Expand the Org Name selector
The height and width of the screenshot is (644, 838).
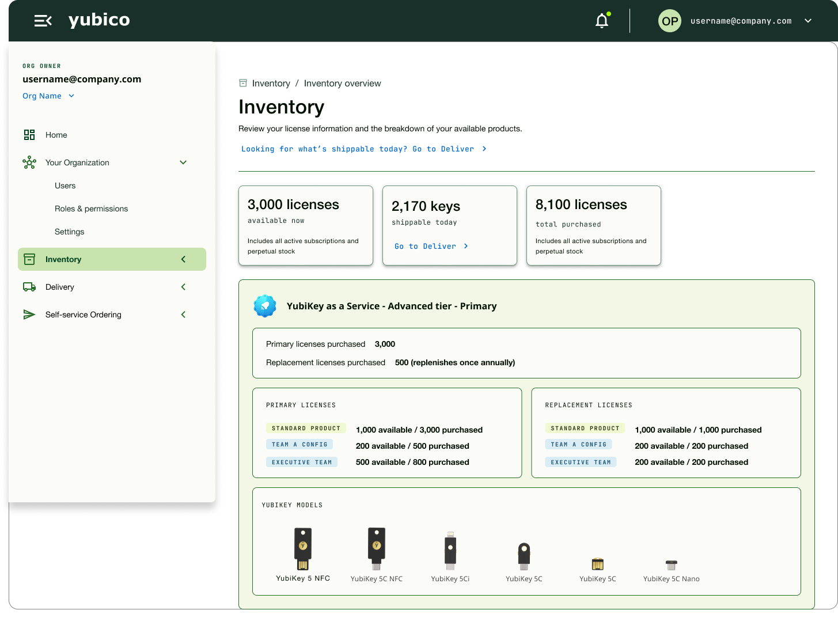71,96
